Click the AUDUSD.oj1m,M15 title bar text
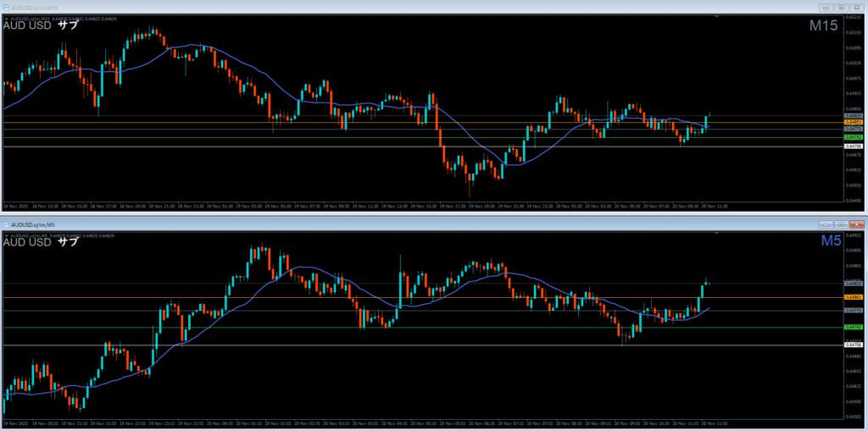This screenshot has height=431, width=868. (x=33, y=8)
